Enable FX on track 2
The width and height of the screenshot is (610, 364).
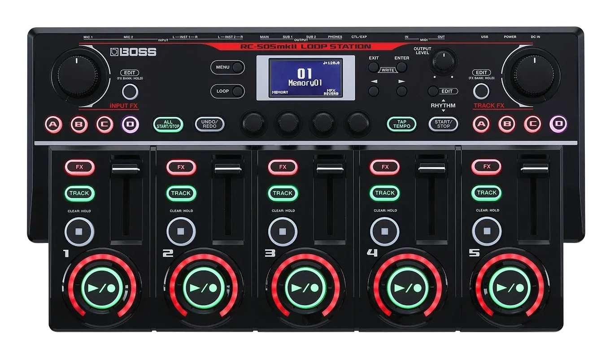(181, 167)
